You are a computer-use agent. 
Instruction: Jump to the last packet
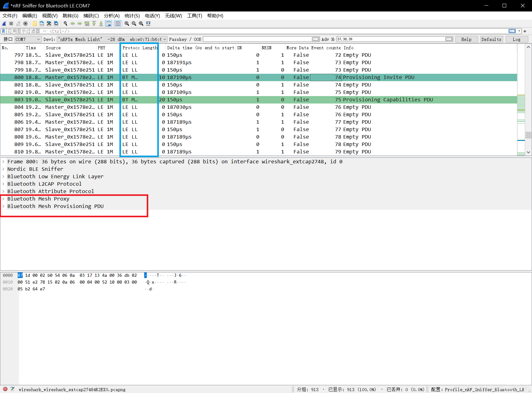coord(101,24)
